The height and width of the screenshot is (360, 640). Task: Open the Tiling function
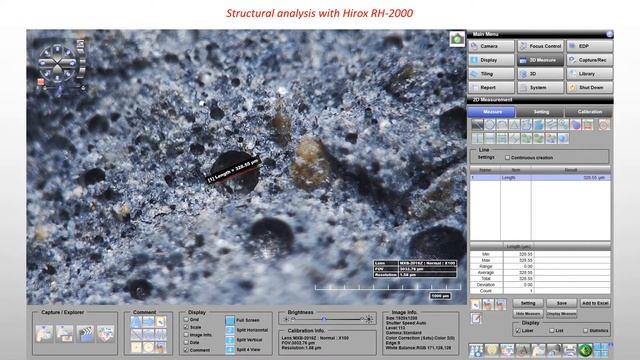coord(491,74)
